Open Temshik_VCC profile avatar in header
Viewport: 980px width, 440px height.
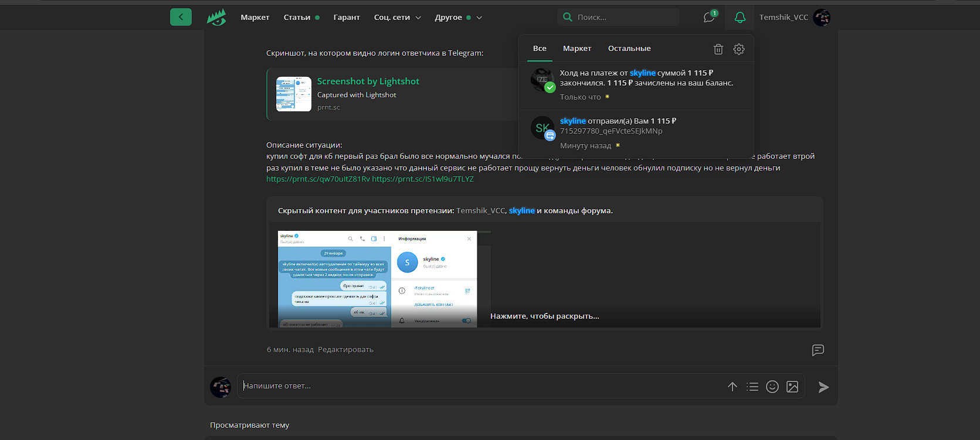(822, 18)
